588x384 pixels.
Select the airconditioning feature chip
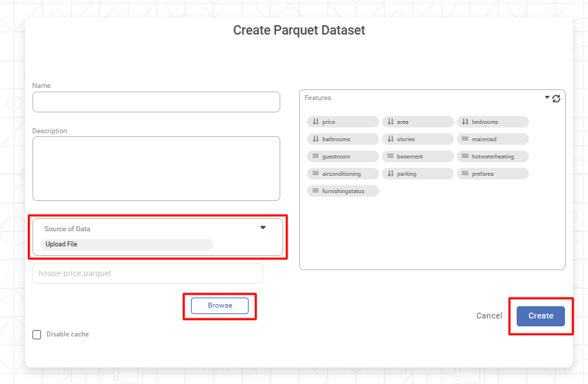[x=343, y=174]
